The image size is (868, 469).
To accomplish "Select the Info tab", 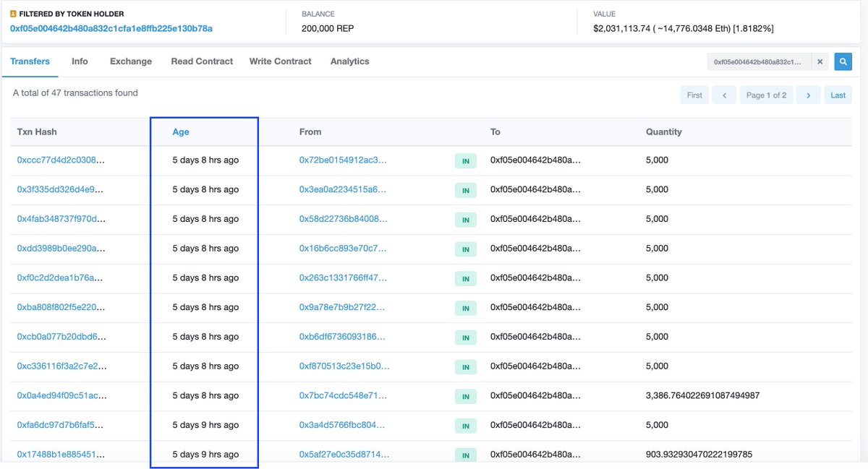I will [x=80, y=61].
